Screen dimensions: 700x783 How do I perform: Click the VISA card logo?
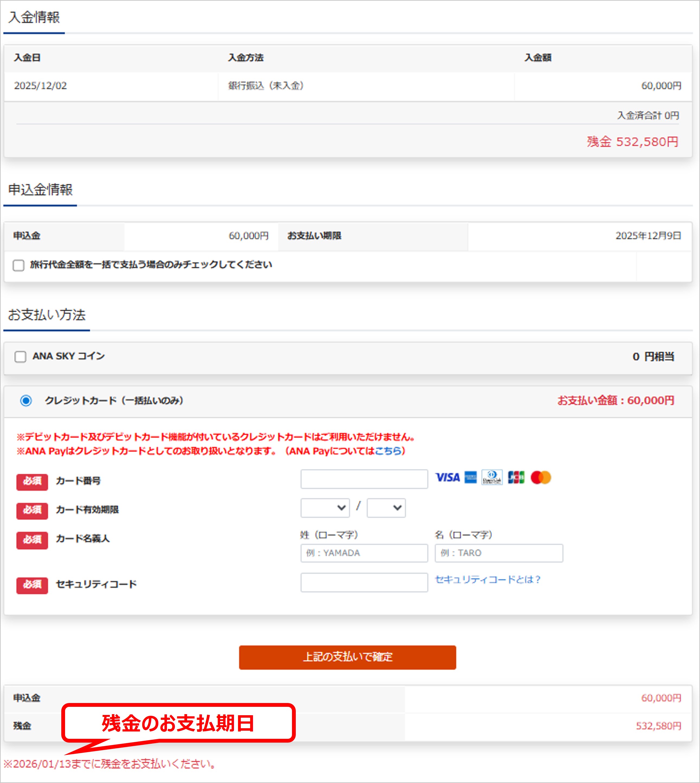click(447, 477)
